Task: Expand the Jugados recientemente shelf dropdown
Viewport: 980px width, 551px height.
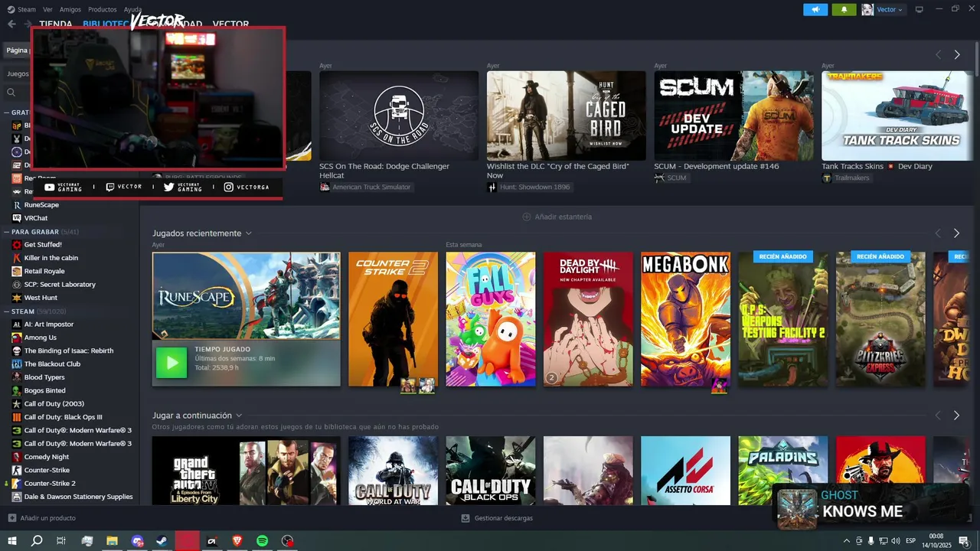Action: tap(249, 233)
